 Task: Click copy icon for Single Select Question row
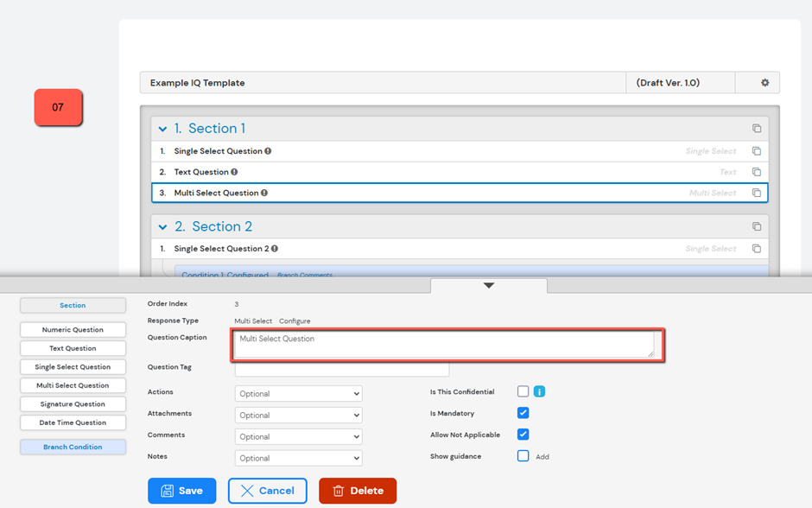(757, 151)
